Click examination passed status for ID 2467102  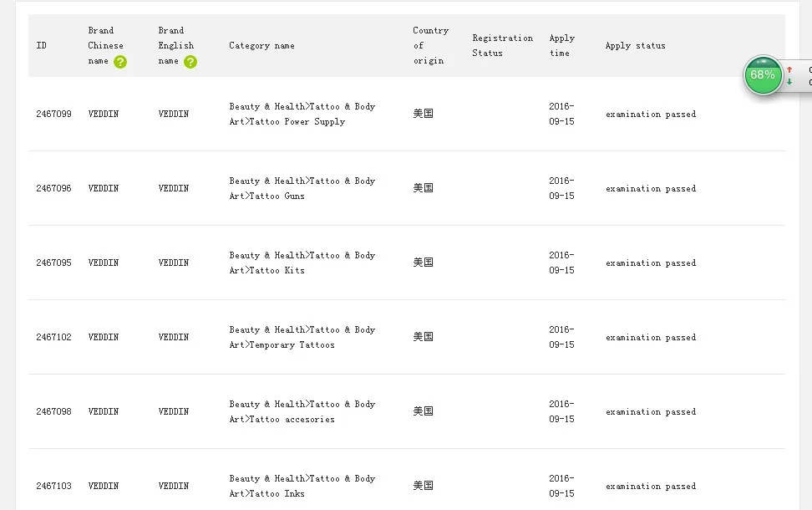(x=650, y=338)
